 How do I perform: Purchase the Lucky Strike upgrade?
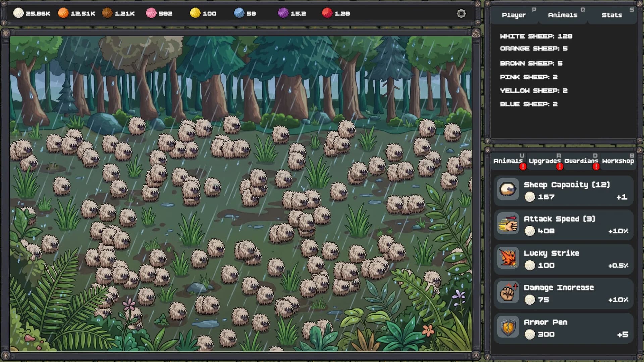pos(563,259)
